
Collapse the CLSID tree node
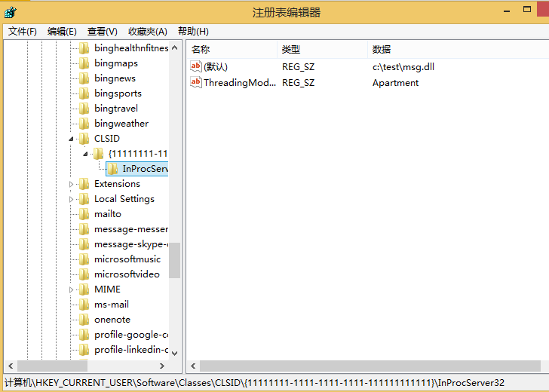point(71,139)
